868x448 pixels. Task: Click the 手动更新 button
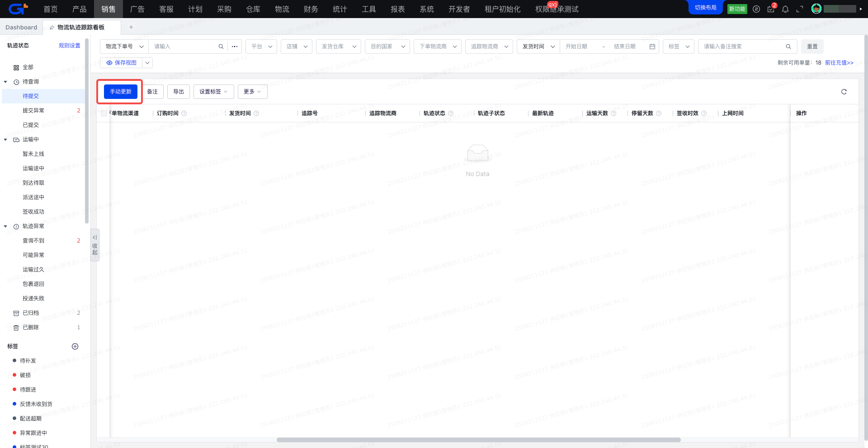pyautogui.click(x=121, y=92)
